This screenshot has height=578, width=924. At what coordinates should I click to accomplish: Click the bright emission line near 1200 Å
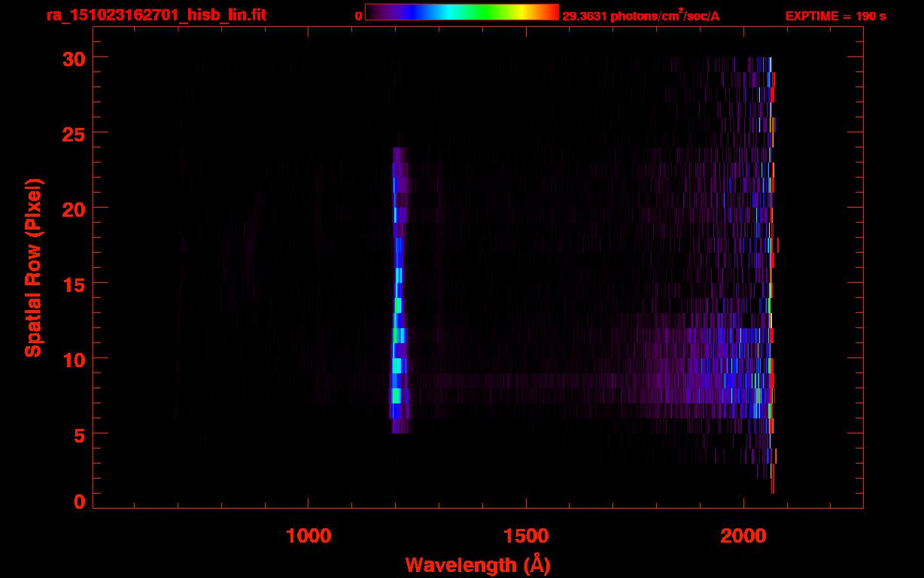398,290
